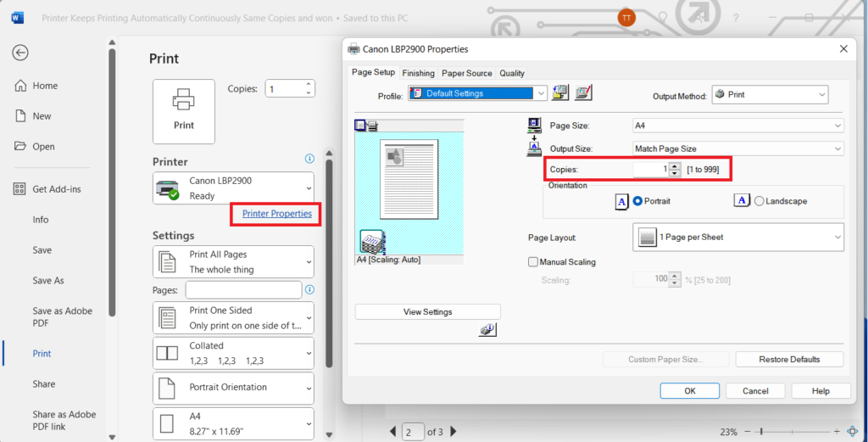
Task: Open the A4 paper size dropdown in Word
Action: [x=233, y=423]
